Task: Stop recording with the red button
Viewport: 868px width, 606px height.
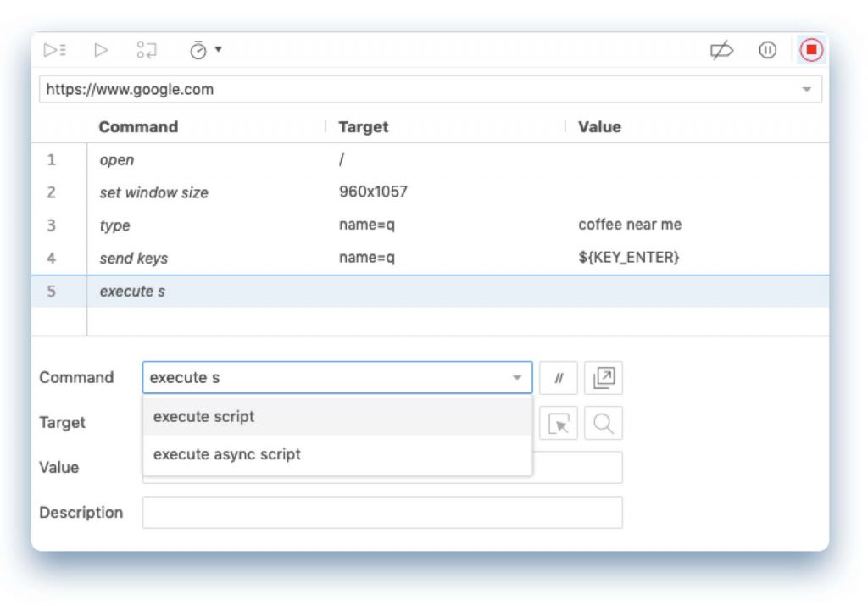Action: click(x=811, y=51)
